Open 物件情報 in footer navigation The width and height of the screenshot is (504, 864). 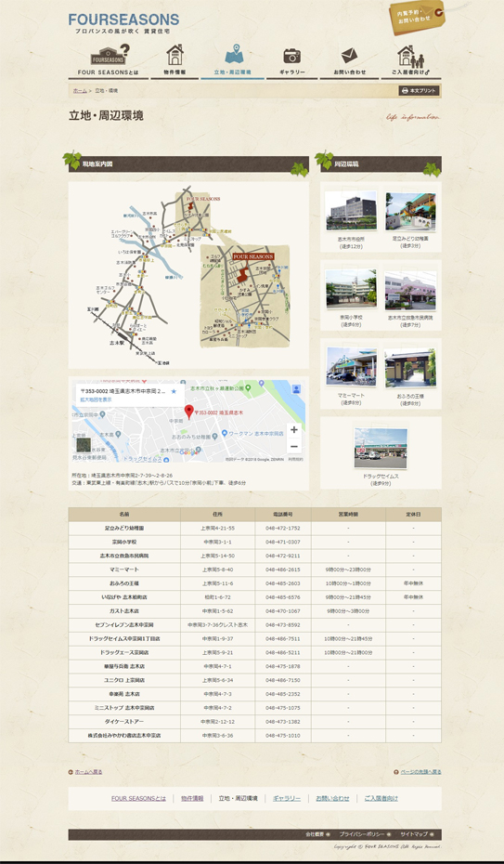(x=192, y=798)
